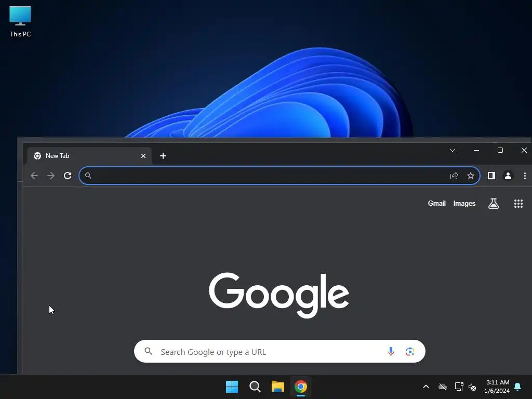
Task: Click the Google search box
Action: point(280,352)
